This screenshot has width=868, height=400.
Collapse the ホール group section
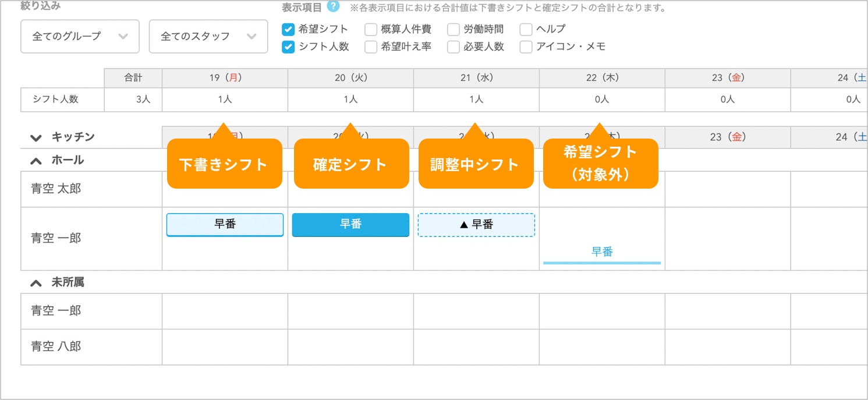pos(36,160)
